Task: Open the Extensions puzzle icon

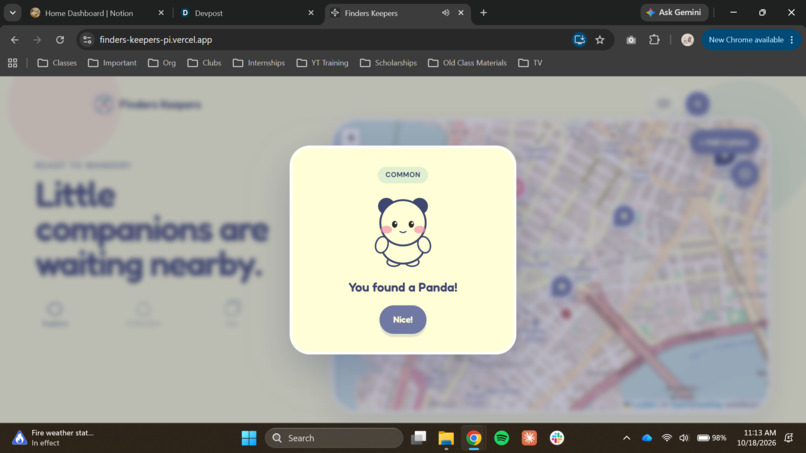Action: [654, 40]
